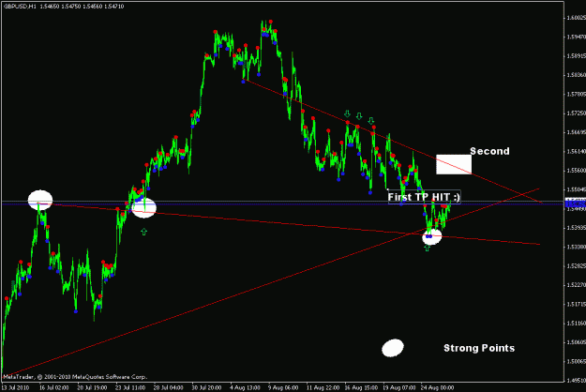Click the 1.56140 price axis label
This screenshot has height=392, width=586.
point(576,151)
